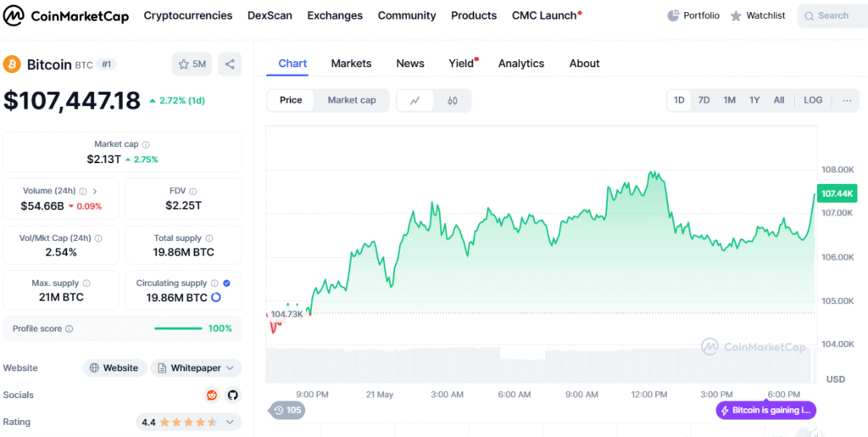Click the Portfolio pie chart icon
Viewport: 868px width, 437px height.
click(x=673, y=15)
